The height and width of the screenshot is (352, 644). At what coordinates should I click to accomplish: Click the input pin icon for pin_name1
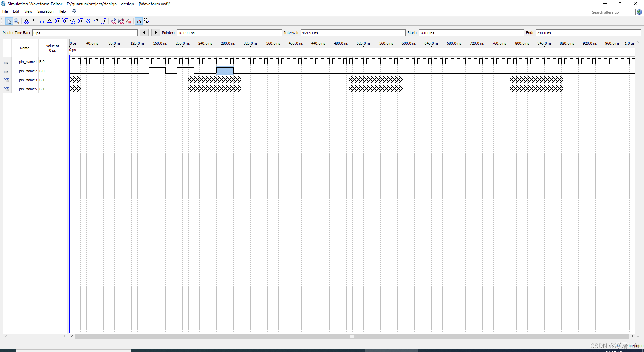7,62
